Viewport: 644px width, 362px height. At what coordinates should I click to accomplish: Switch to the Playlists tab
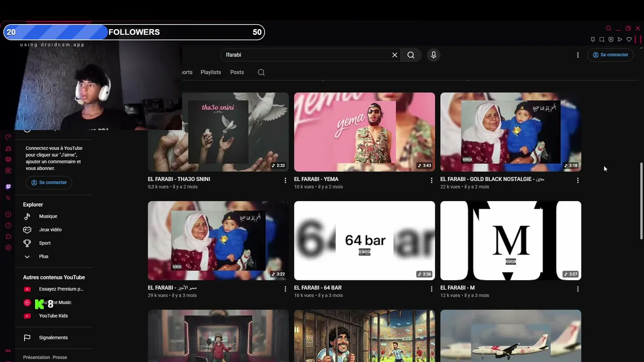[211, 72]
